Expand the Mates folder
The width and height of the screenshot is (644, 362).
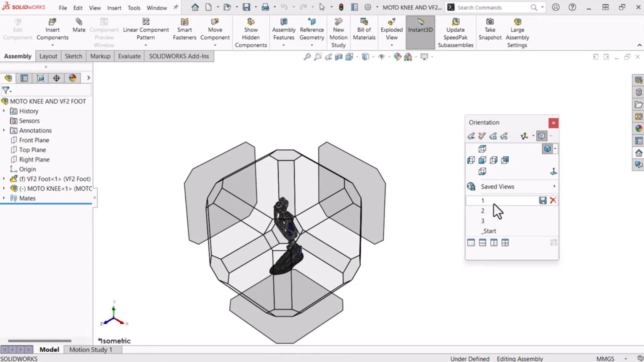4,198
